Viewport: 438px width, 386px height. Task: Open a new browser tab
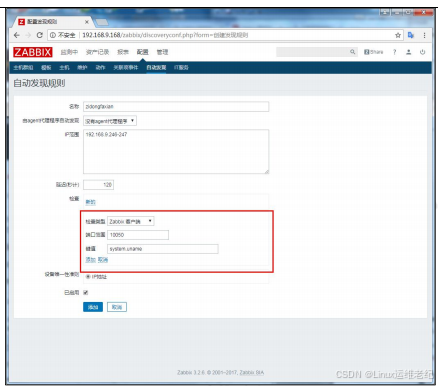point(102,22)
